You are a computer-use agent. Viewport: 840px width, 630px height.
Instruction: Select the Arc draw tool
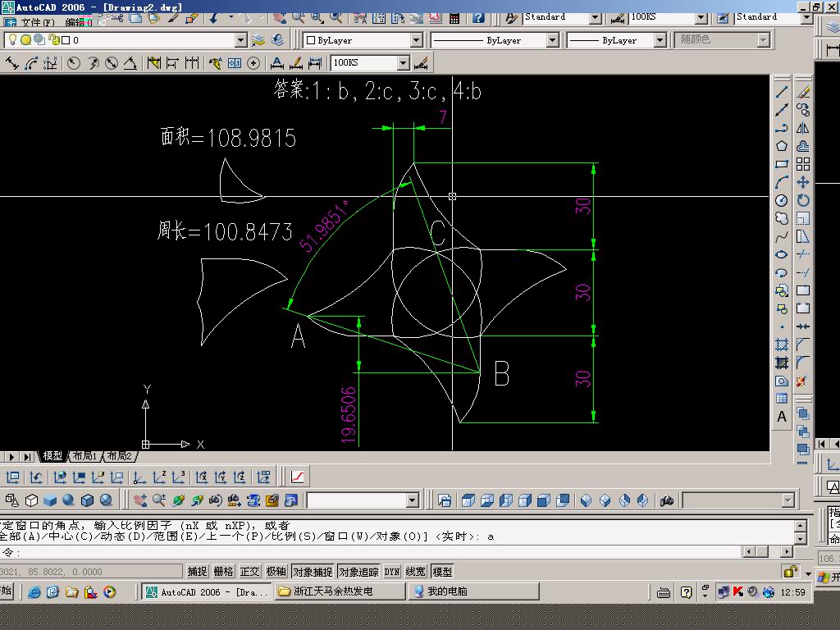click(782, 183)
